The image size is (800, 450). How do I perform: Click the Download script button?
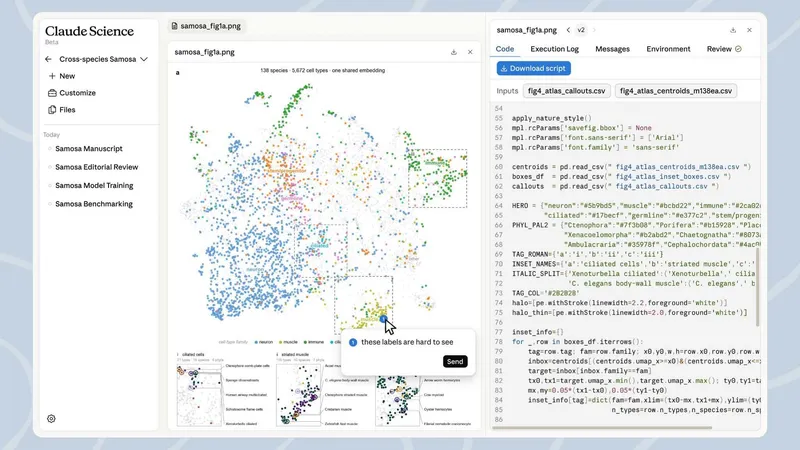[534, 68]
